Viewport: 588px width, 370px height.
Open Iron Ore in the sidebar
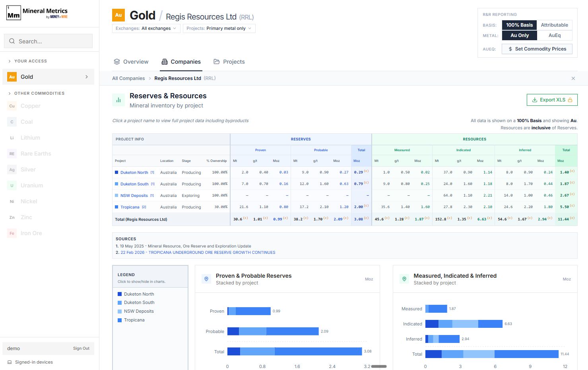click(x=48, y=233)
